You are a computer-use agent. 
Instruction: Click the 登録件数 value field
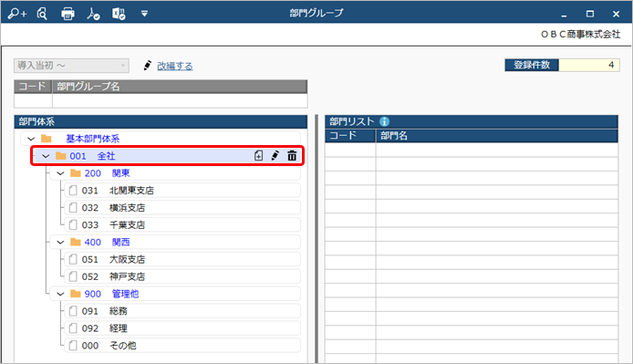point(589,65)
